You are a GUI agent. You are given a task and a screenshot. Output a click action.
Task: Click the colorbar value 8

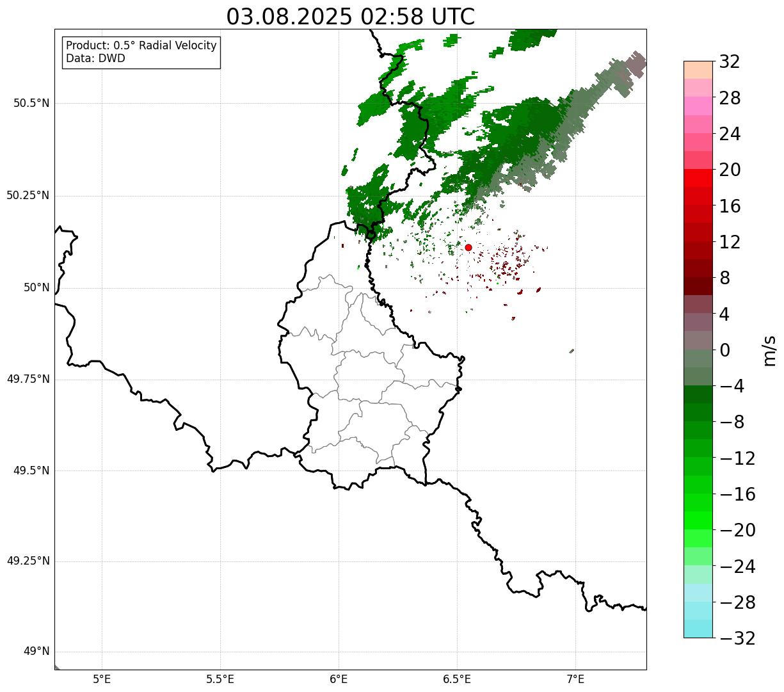pos(725,278)
